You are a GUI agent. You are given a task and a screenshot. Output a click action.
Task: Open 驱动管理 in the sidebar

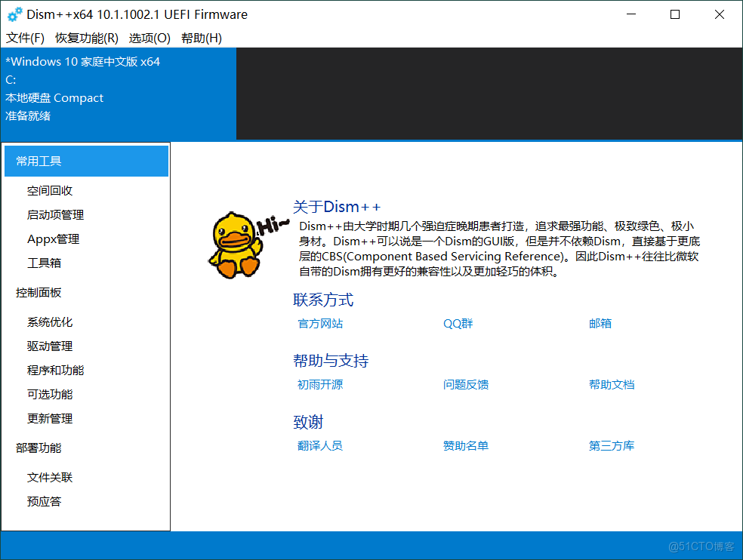tap(49, 346)
